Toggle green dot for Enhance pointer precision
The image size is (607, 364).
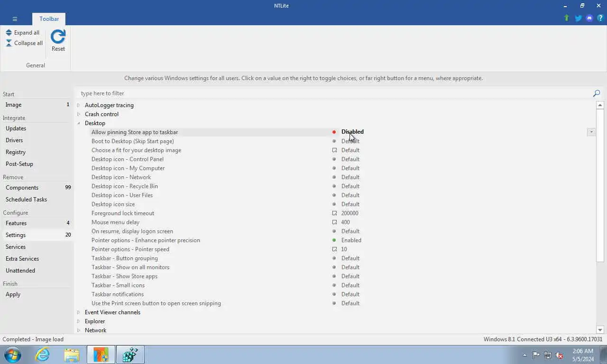[x=334, y=240]
